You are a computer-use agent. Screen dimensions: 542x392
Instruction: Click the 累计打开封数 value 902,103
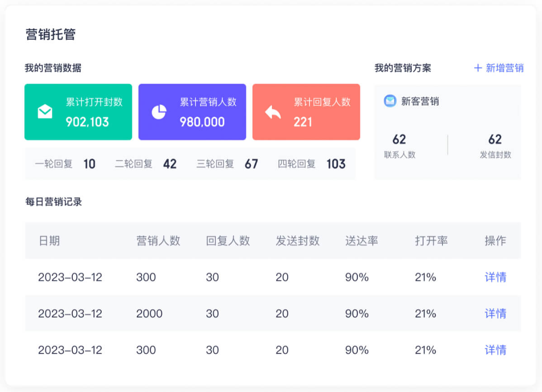[x=87, y=122]
